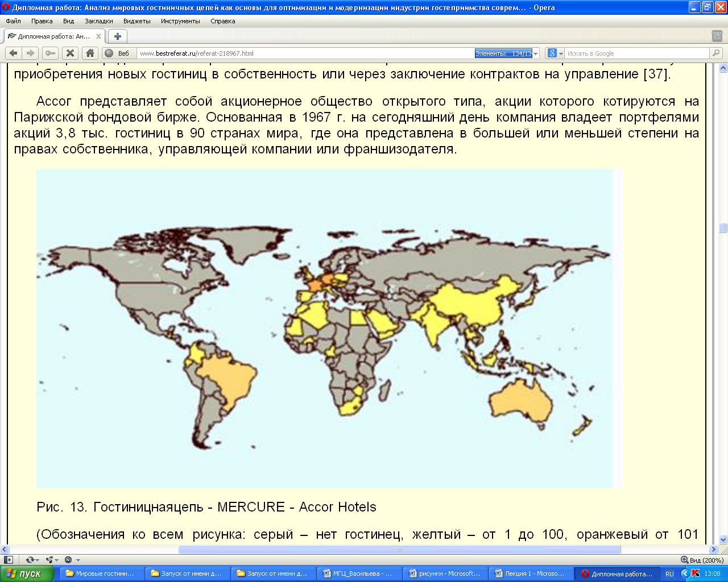Switch to МГЦ_Васильева Word taskbar item
The image size is (728, 582).
(x=359, y=573)
